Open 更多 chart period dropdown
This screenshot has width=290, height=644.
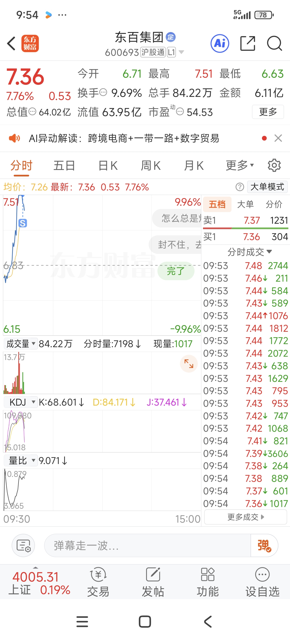coord(240,165)
